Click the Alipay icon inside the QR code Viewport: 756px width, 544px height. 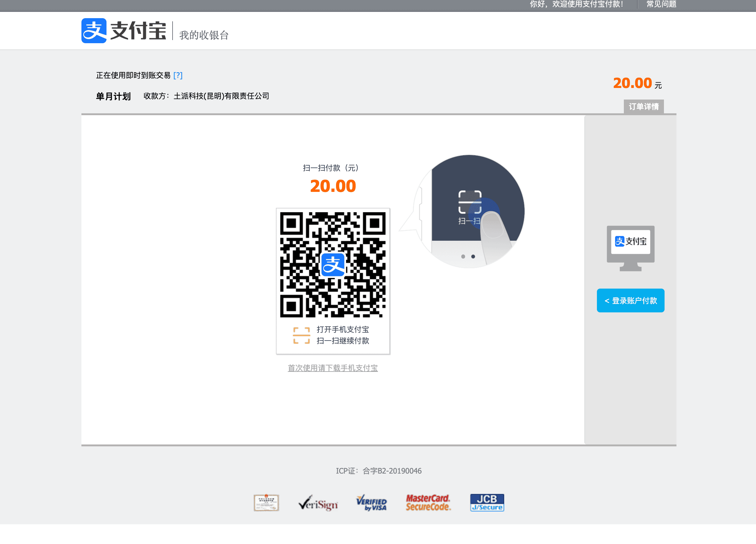coord(333,265)
